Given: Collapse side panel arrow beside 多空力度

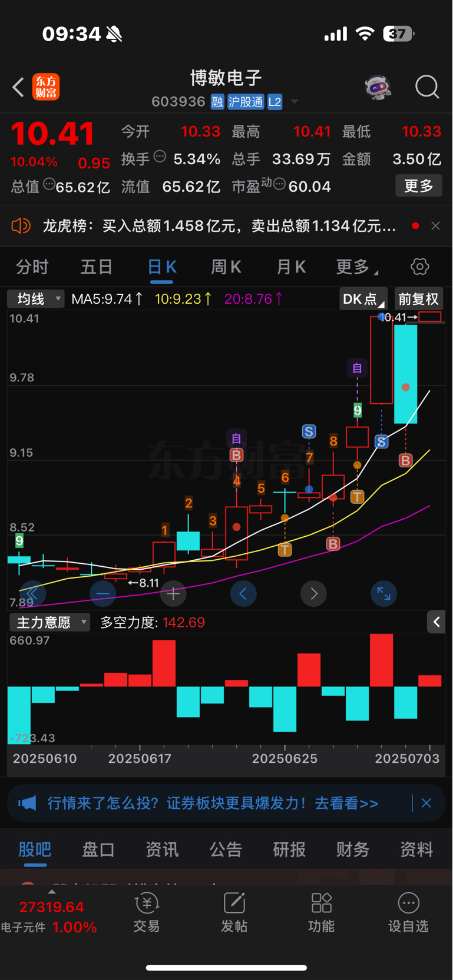Looking at the screenshot, I should [436, 622].
